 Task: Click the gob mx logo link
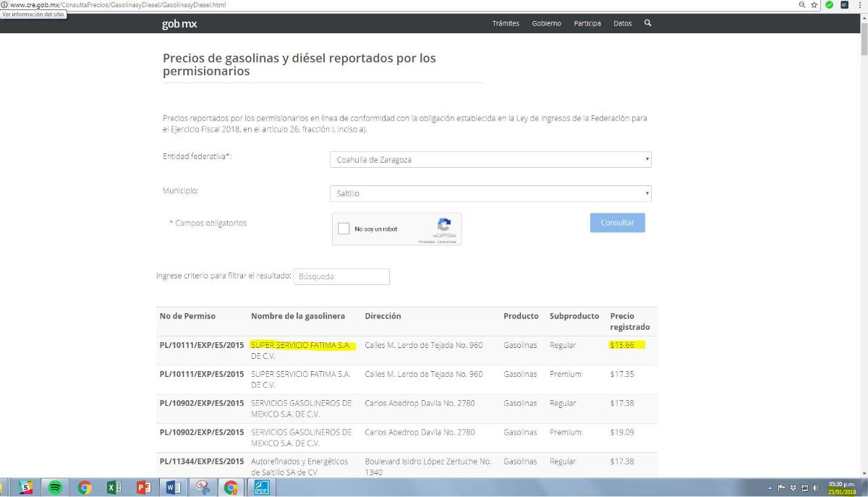point(179,24)
